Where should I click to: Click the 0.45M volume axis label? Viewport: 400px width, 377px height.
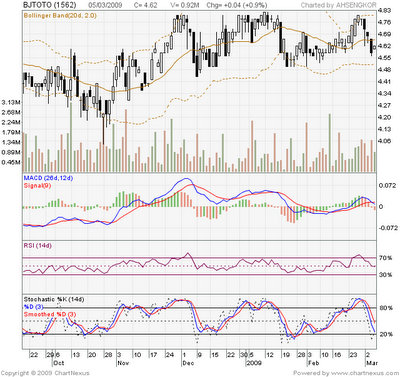[11, 162]
